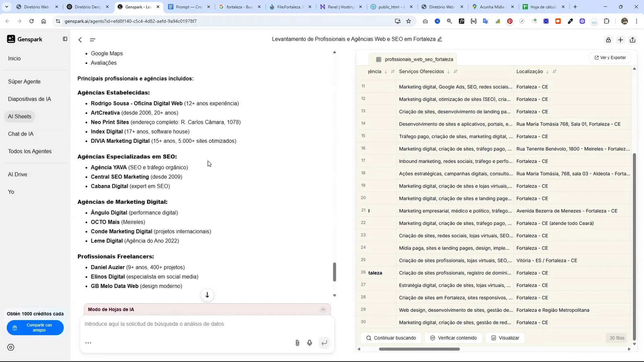Open the browser menu with three dots
Screen dimensions: 644x362
pos(637,21)
